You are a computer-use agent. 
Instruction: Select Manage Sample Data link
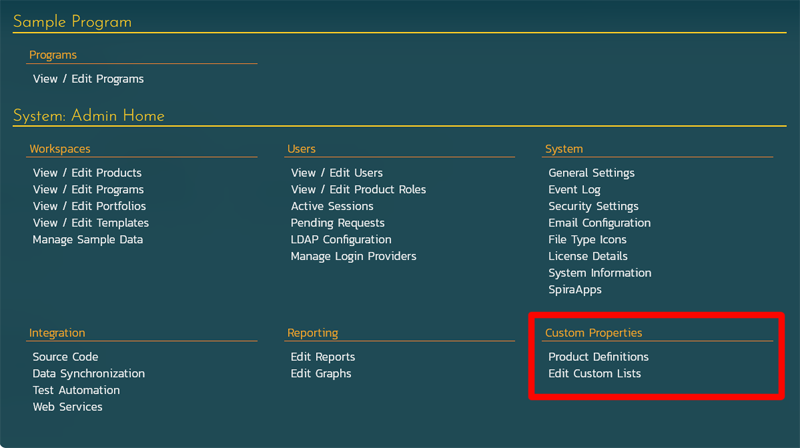87,240
